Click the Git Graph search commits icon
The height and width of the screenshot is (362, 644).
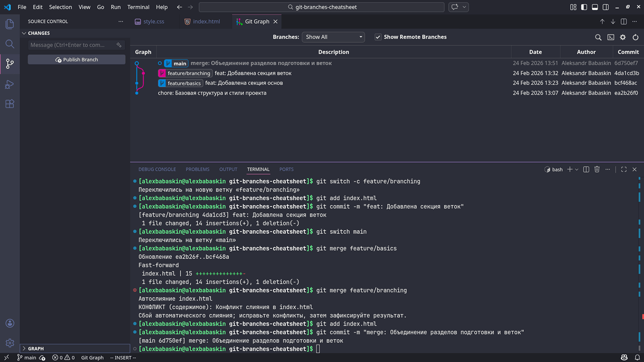point(598,37)
